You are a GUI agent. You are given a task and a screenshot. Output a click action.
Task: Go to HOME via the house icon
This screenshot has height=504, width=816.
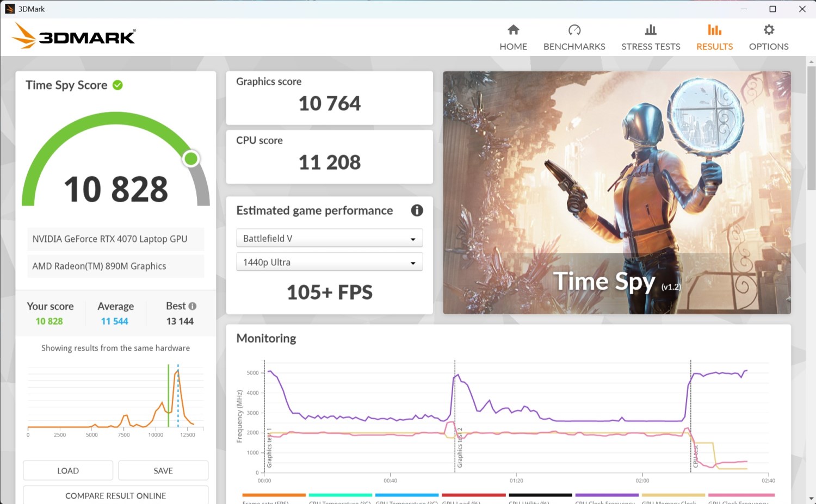(513, 30)
